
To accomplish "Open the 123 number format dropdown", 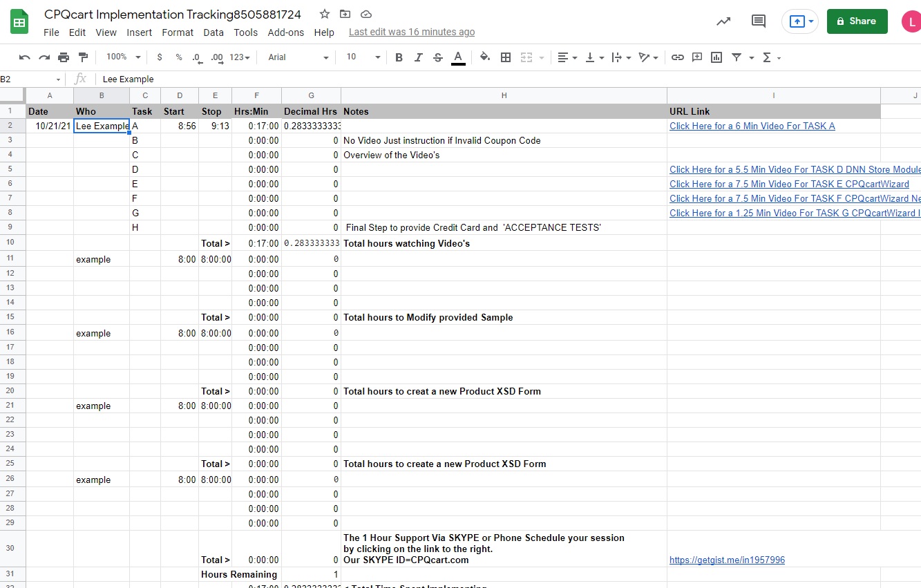I will point(240,57).
